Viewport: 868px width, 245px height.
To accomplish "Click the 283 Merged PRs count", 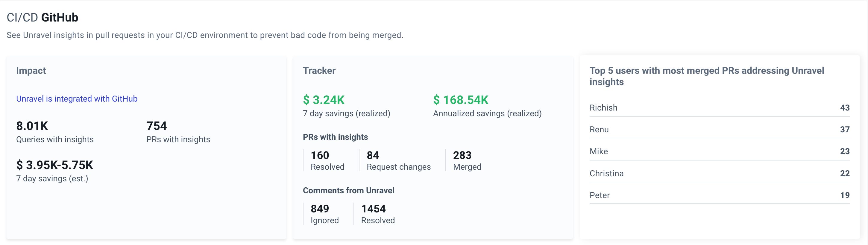I will [462, 155].
